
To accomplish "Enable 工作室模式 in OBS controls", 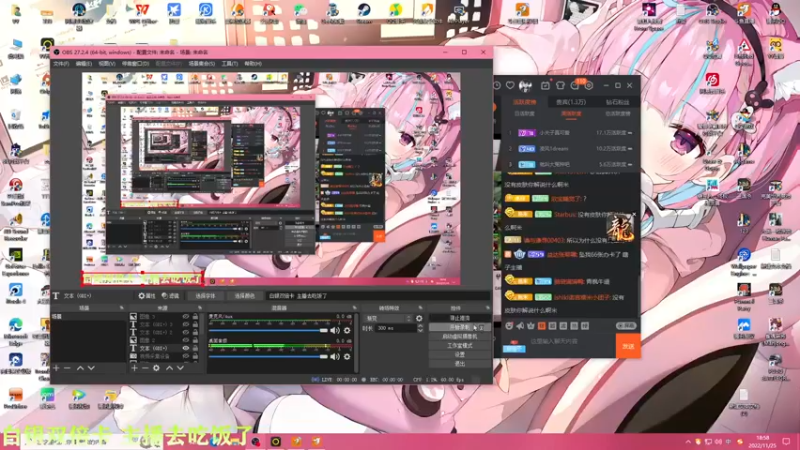I will 460,345.
